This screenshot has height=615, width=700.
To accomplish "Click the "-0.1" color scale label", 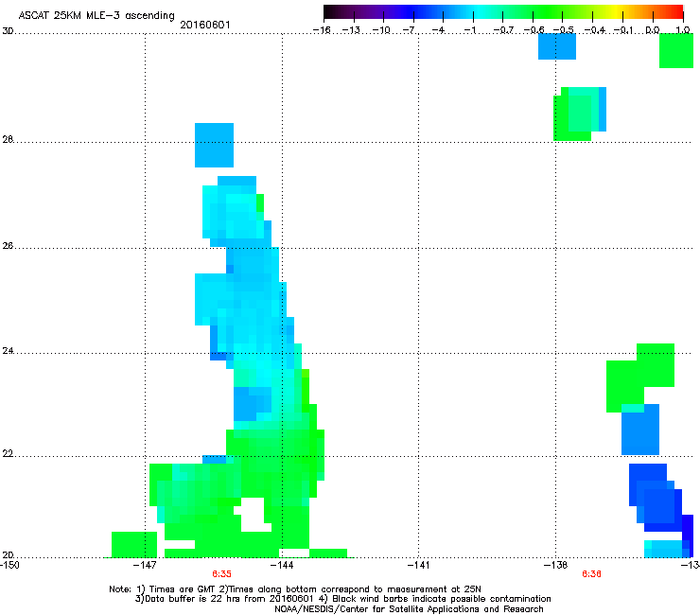I will 623,30.
